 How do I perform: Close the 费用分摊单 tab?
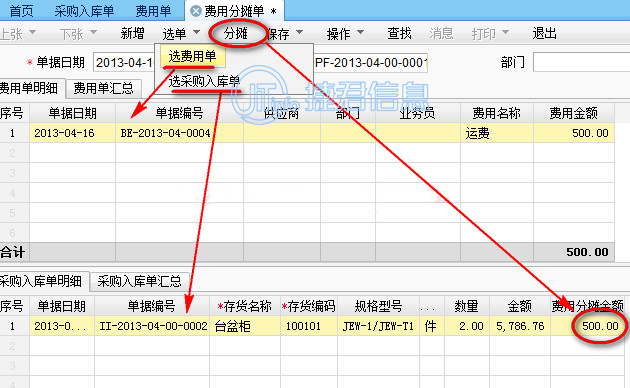click(x=196, y=11)
